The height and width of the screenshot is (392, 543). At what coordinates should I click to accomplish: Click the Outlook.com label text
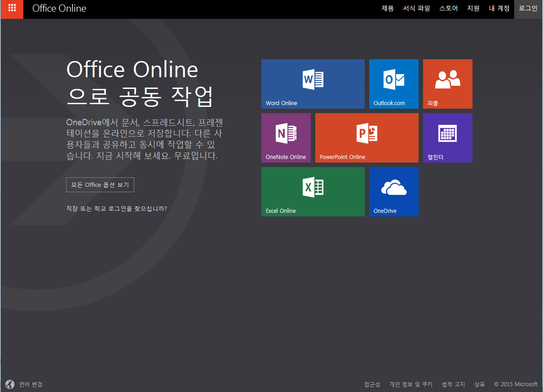pyautogui.click(x=389, y=103)
